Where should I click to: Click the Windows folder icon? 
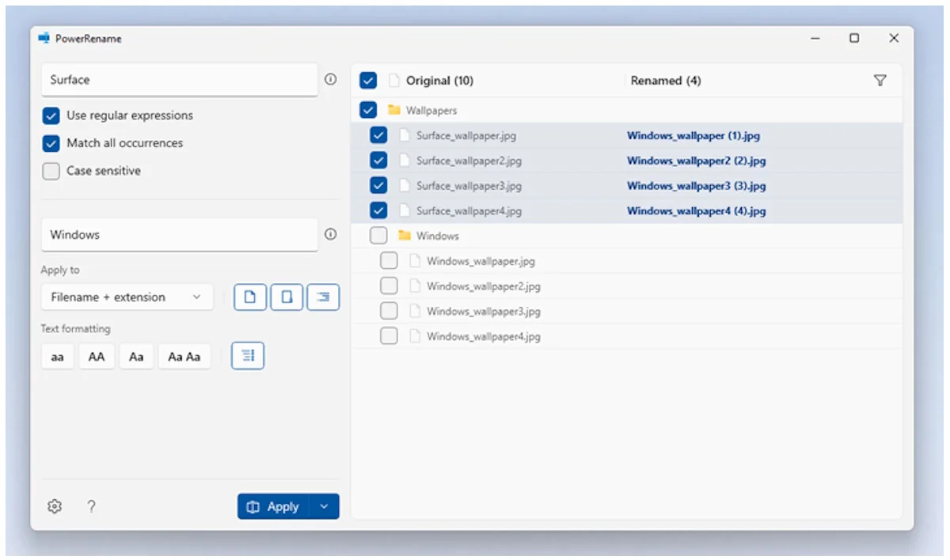(x=404, y=236)
